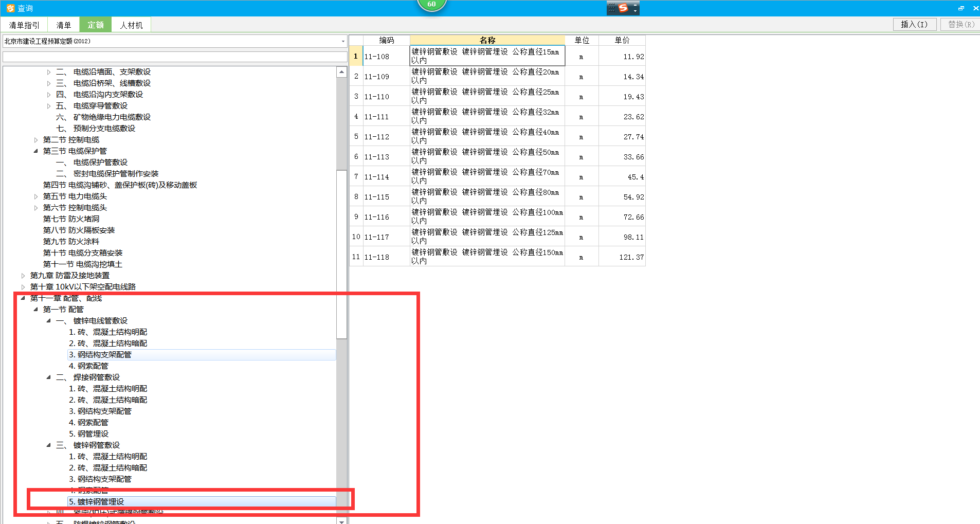
Task: Select 第九节 防火涂料
Action: [71, 242]
